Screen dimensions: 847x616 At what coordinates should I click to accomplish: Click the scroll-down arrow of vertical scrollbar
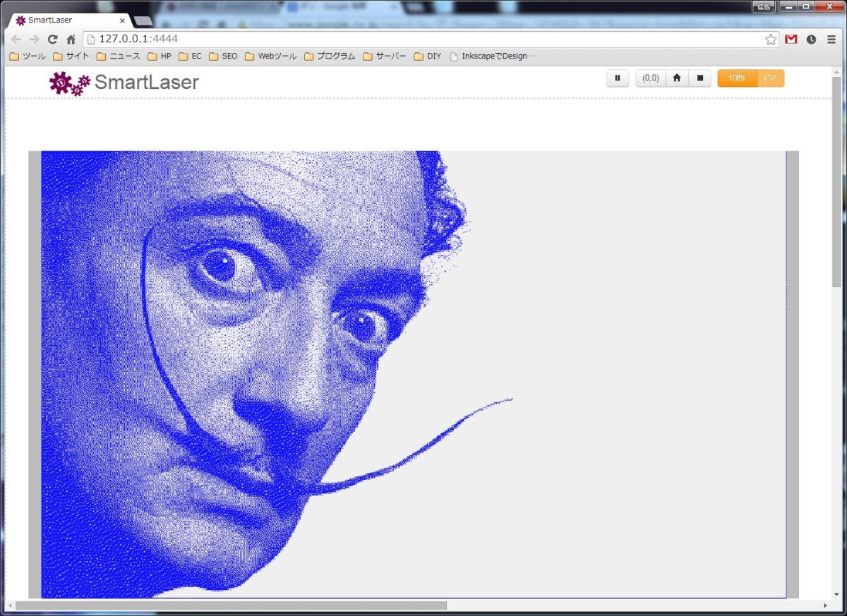(837, 595)
